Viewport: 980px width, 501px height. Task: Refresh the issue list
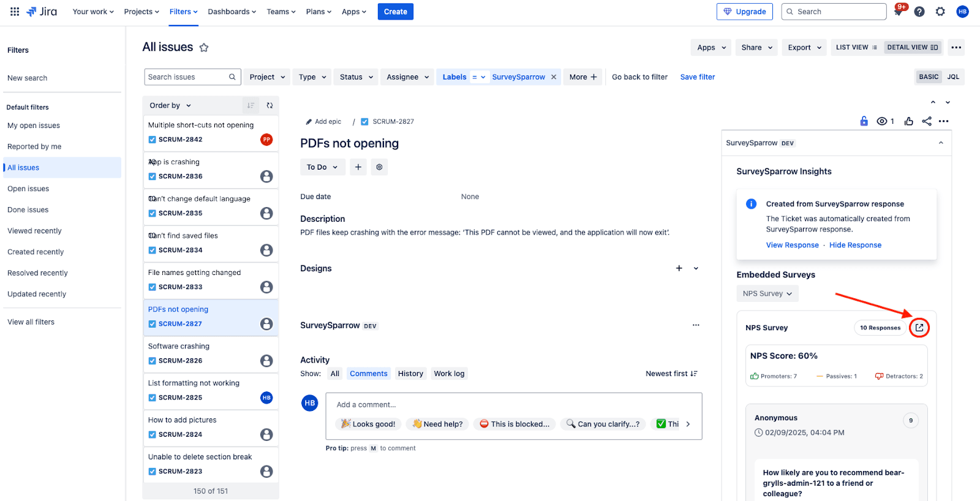point(269,105)
